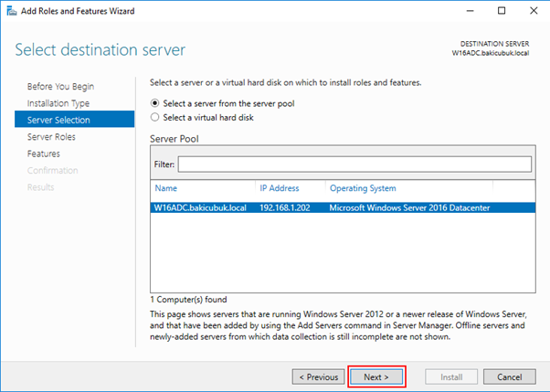Click the Next button

[376, 376]
